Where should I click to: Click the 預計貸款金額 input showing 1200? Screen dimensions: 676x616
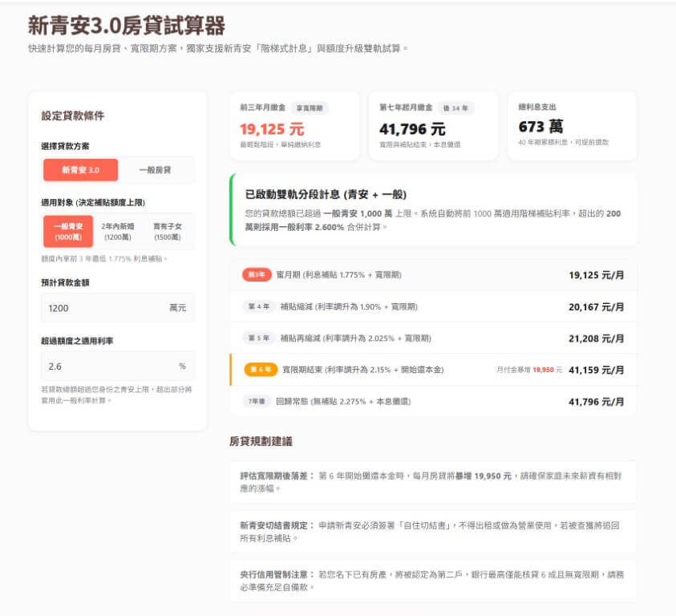[x=118, y=308]
